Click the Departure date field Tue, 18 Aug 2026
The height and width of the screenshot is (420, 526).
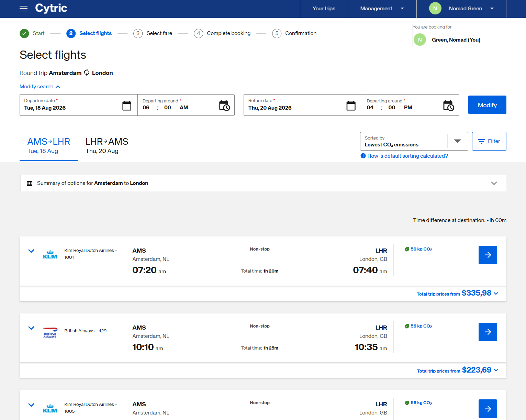coord(79,105)
